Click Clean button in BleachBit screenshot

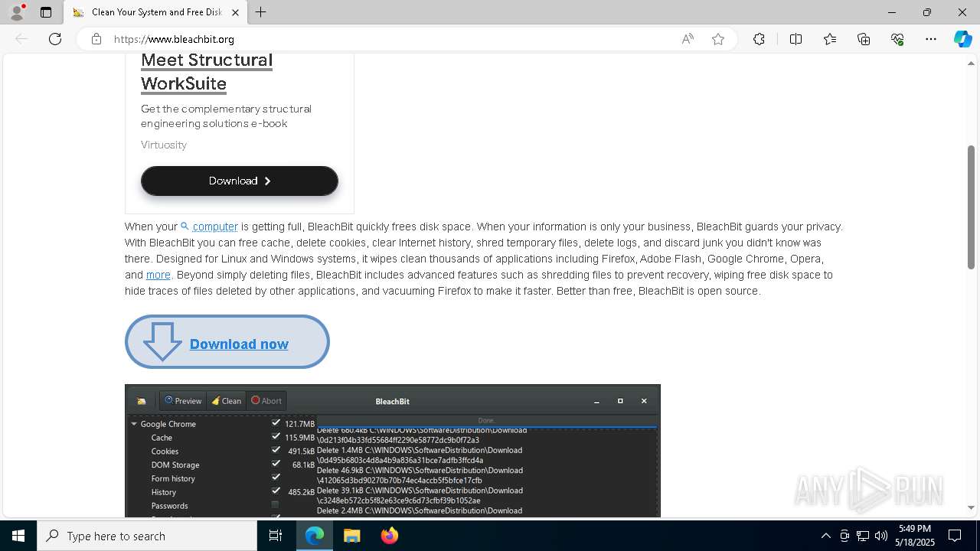pos(227,401)
